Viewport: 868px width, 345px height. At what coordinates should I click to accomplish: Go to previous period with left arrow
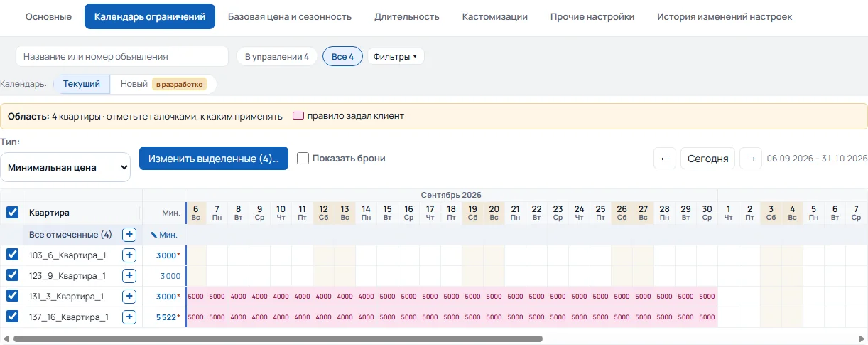(x=664, y=159)
